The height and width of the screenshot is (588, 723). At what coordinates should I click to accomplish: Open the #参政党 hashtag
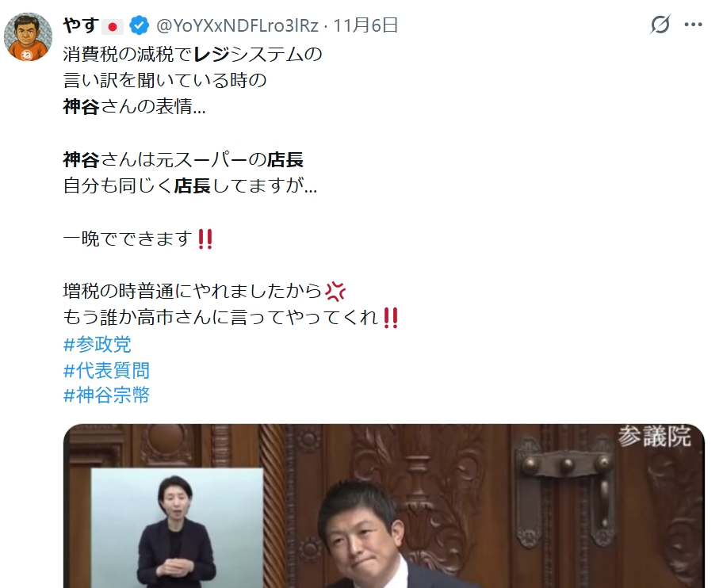click(x=98, y=344)
